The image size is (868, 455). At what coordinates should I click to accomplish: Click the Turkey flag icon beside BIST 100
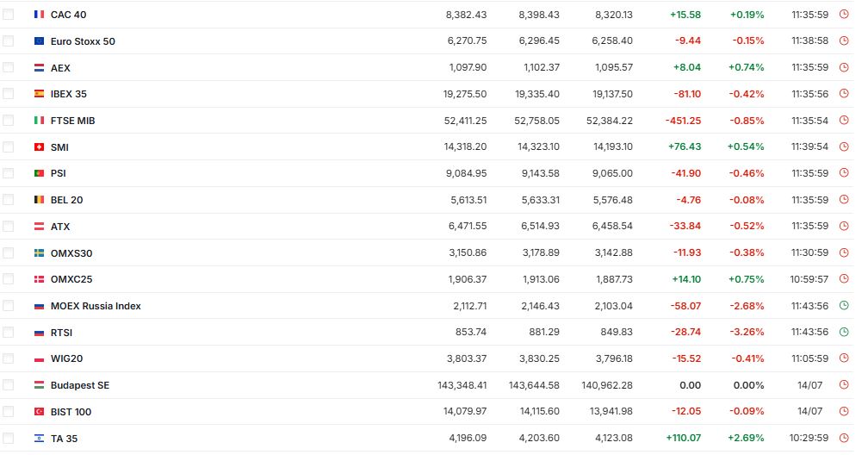tap(39, 412)
